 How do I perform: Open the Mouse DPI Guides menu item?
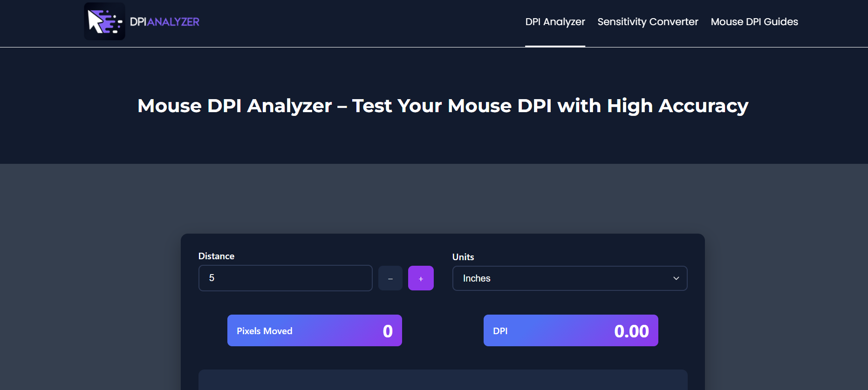pyautogui.click(x=754, y=22)
